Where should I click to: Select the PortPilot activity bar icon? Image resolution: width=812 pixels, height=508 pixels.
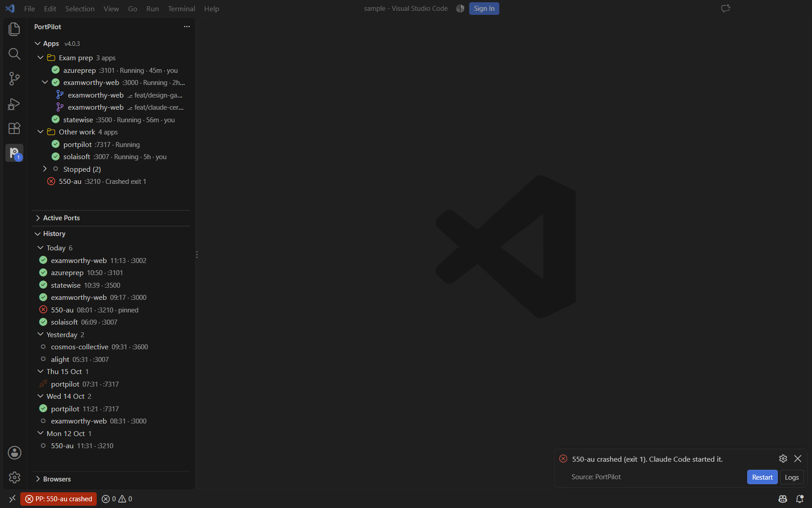pyautogui.click(x=14, y=153)
